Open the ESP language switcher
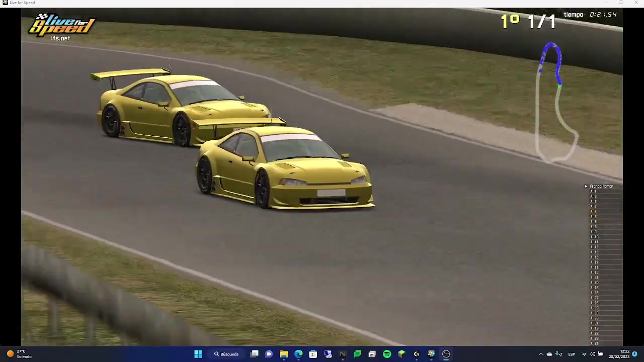Screen dimensions: 644x362 pyautogui.click(x=572, y=354)
